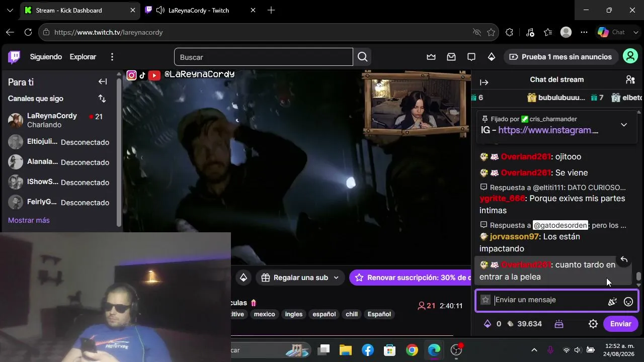Image resolution: width=644 pixels, height=362 pixels.
Task: Open browser settings and more menu
Action: (x=584, y=32)
